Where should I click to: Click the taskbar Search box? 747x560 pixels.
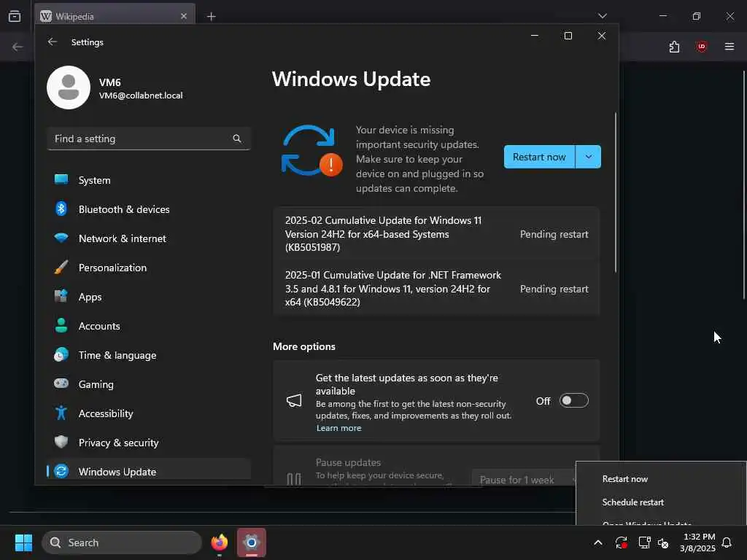[x=122, y=542]
